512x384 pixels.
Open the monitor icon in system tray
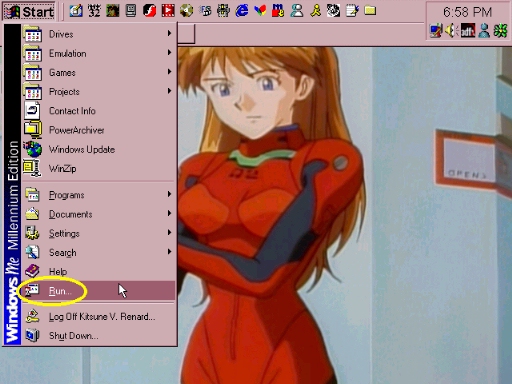(436, 31)
